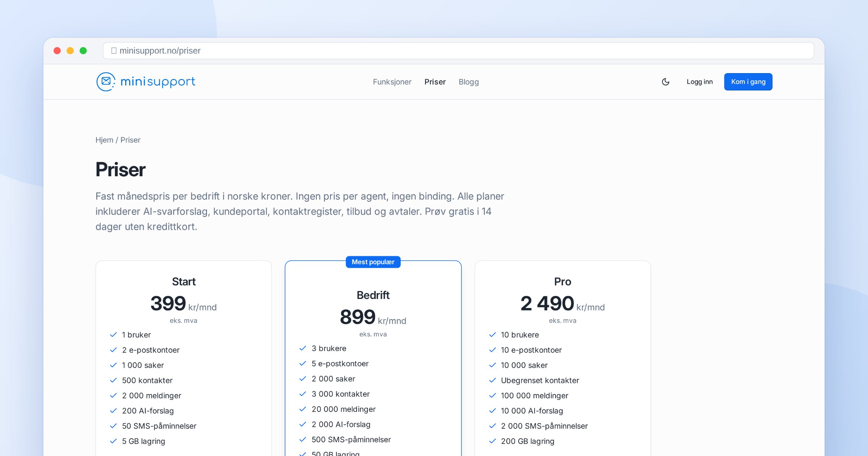Click the checkmark beside Ubegrenset kontakter
The height and width of the screenshot is (456, 868).
pos(492,380)
